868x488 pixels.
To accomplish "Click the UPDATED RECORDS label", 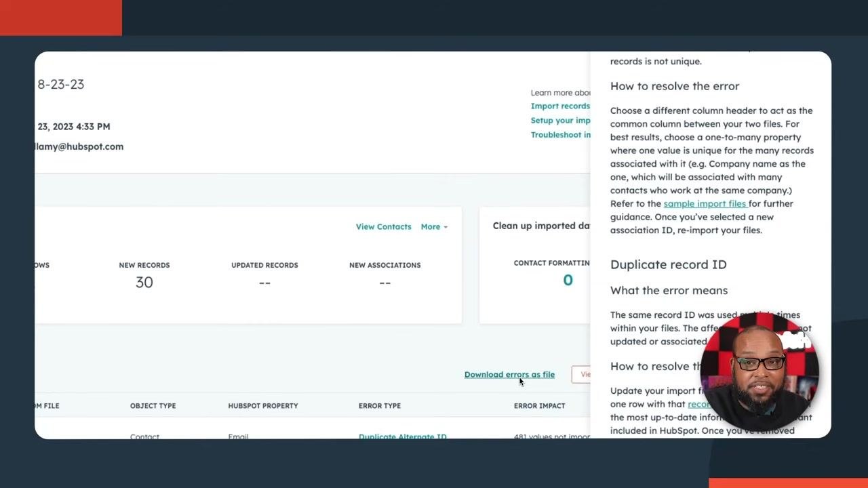I will [264, 265].
